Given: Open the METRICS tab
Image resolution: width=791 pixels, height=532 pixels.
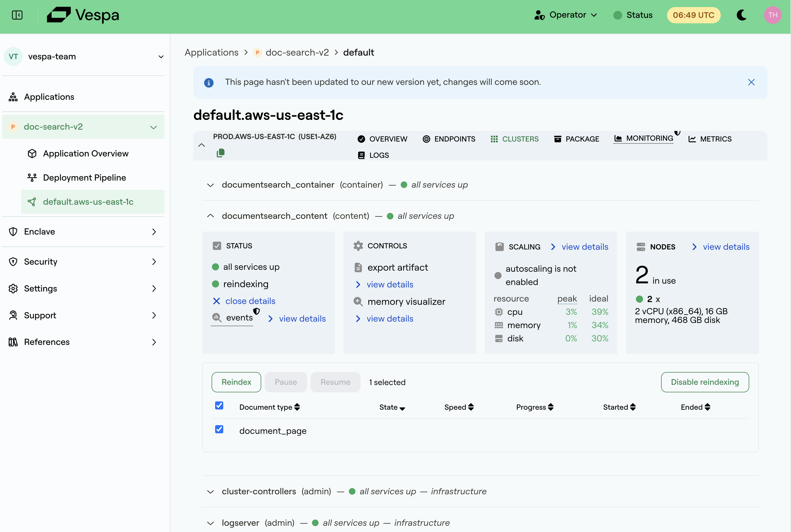Looking at the screenshot, I should [710, 139].
